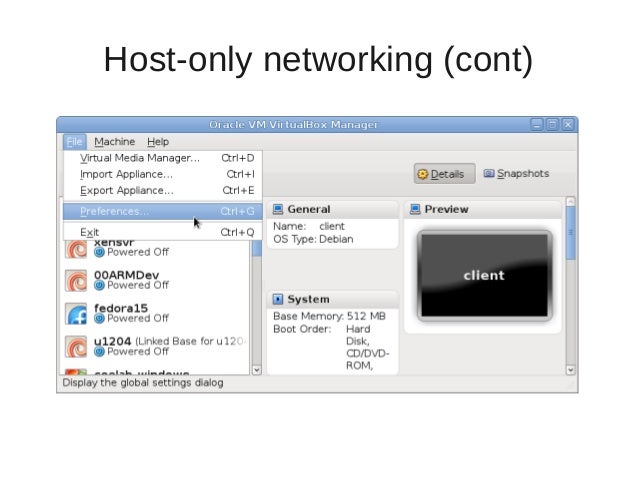Select the 00ARMDev machine name
Viewport: 638px width, 479px height.
127,275
